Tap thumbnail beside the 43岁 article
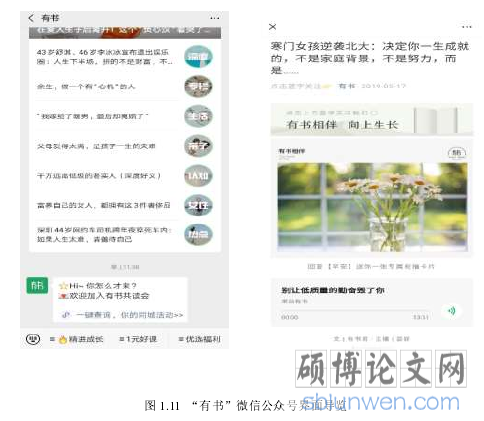484x421 pixels. click(198, 57)
